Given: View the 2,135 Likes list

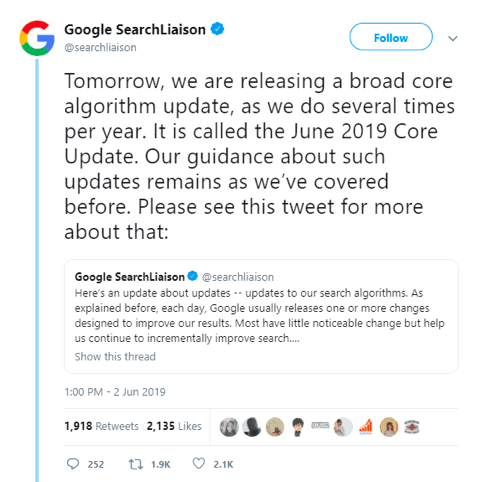Looking at the screenshot, I should click(x=174, y=426).
